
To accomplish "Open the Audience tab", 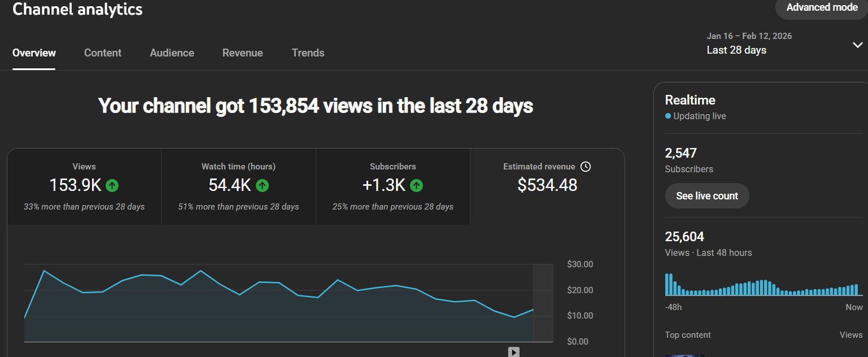I will tap(172, 53).
